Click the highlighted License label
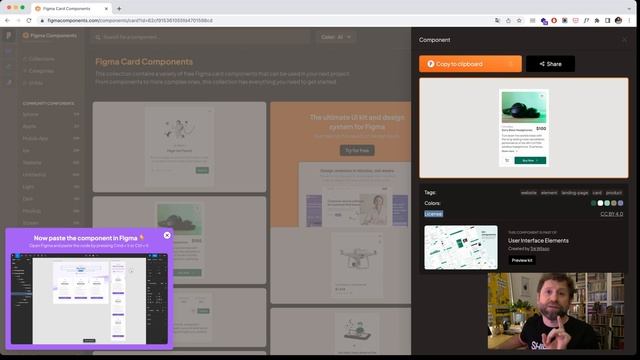 433,214
